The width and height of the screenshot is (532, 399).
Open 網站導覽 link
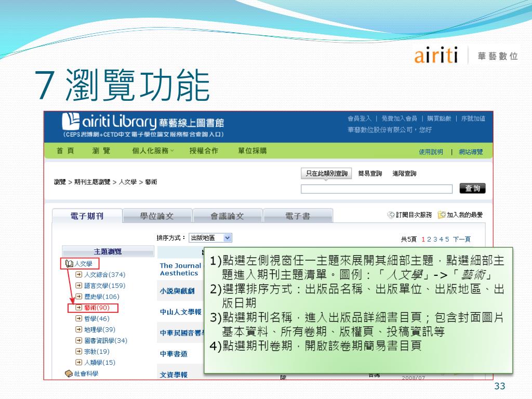471,152
